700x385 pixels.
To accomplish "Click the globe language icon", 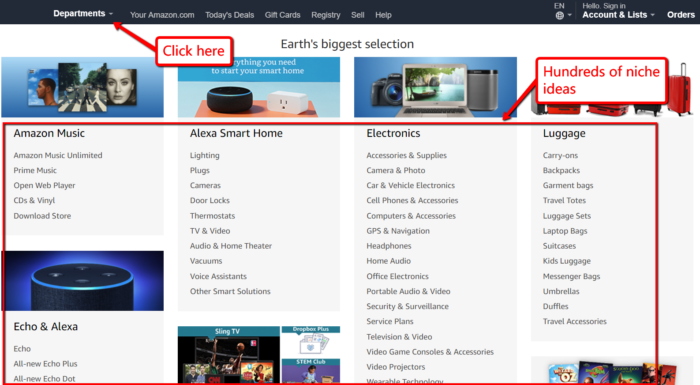I will (x=559, y=16).
